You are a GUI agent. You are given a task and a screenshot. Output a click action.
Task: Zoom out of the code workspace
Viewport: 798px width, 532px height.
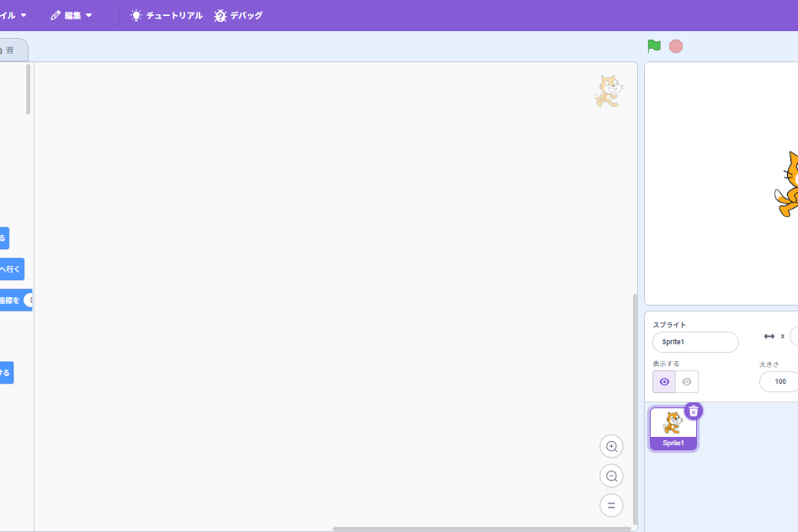pos(611,476)
